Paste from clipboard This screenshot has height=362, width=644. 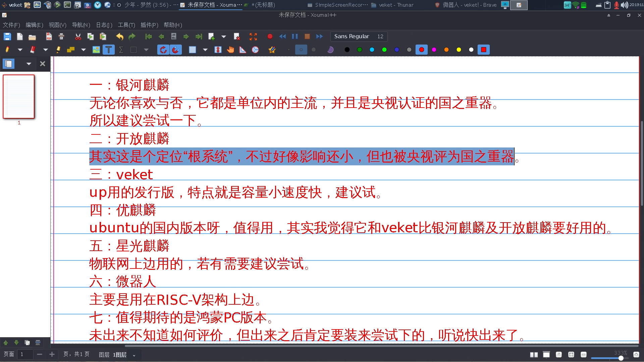click(x=103, y=37)
